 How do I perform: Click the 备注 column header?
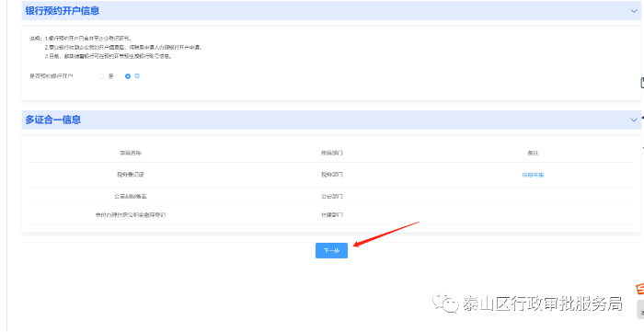click(533, 153)
